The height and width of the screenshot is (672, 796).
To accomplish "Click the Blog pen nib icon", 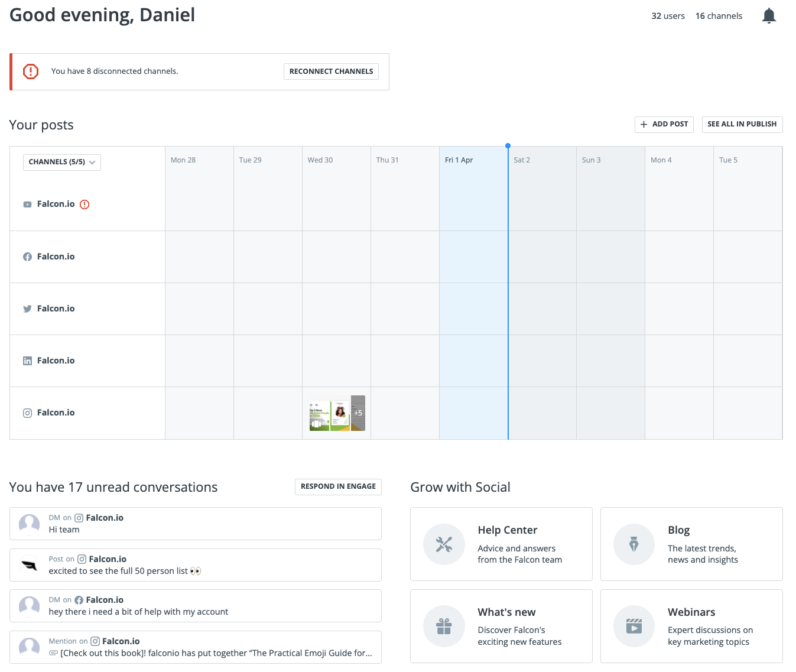I will click(x=633, y=544).
